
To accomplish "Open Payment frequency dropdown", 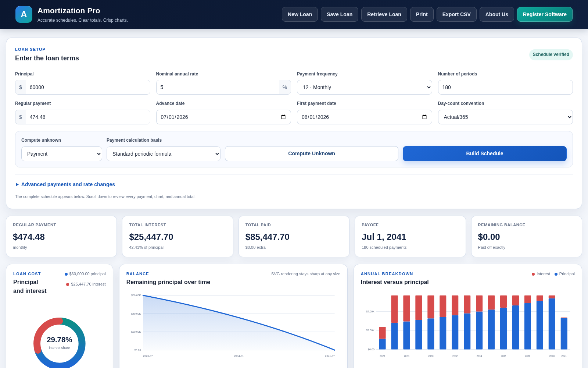I will (365, 87).
